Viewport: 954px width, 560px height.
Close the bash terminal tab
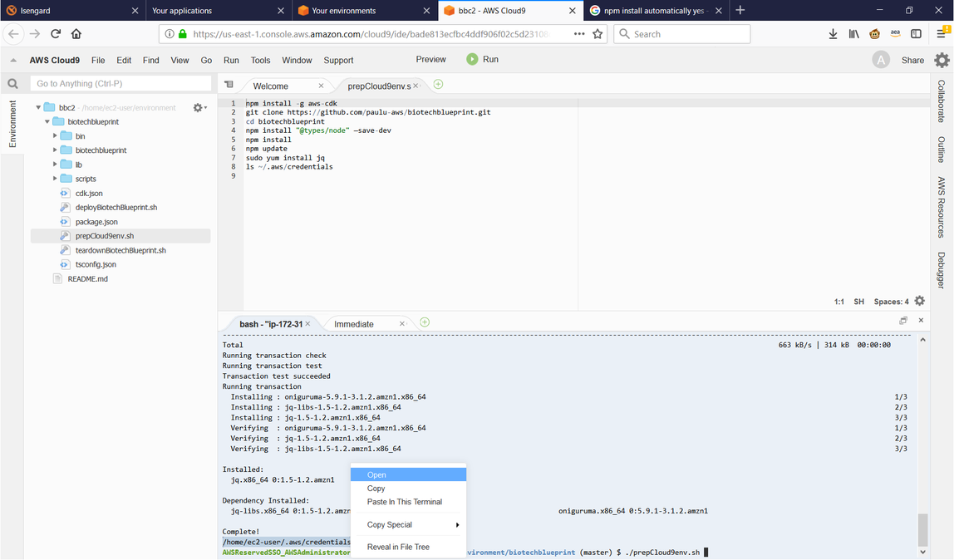307,323
